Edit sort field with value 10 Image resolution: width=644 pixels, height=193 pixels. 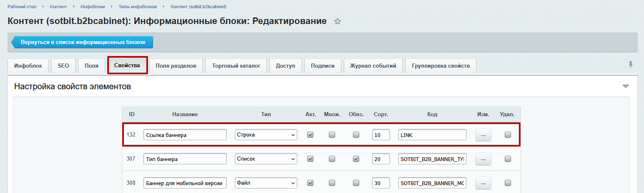[381, 135]
